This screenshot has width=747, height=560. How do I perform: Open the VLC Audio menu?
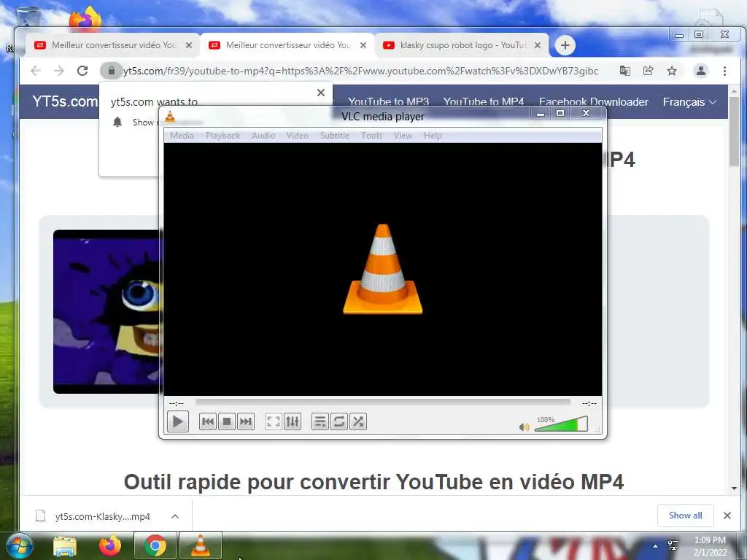pos(263,135)
